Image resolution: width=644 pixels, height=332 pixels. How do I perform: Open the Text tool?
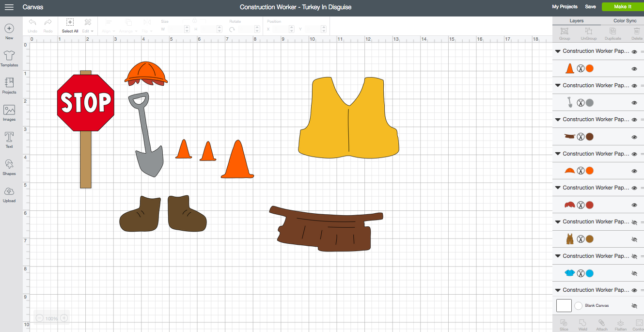tap(9, 140)
